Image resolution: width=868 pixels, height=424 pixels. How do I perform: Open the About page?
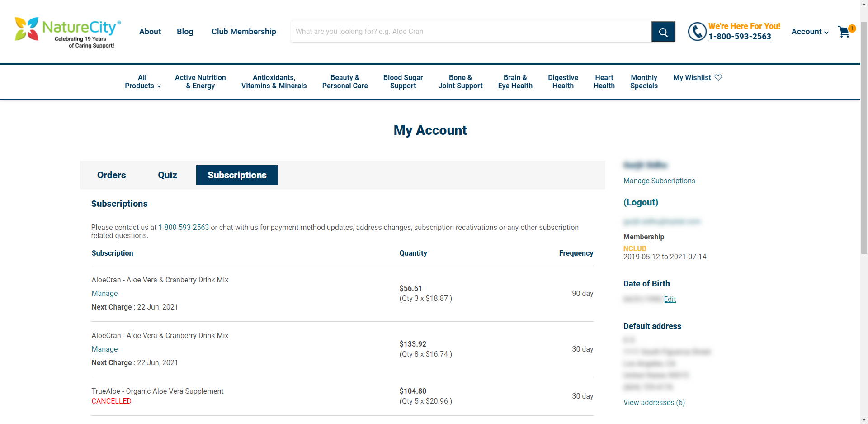pyautogui.click(x=150, y=32)
